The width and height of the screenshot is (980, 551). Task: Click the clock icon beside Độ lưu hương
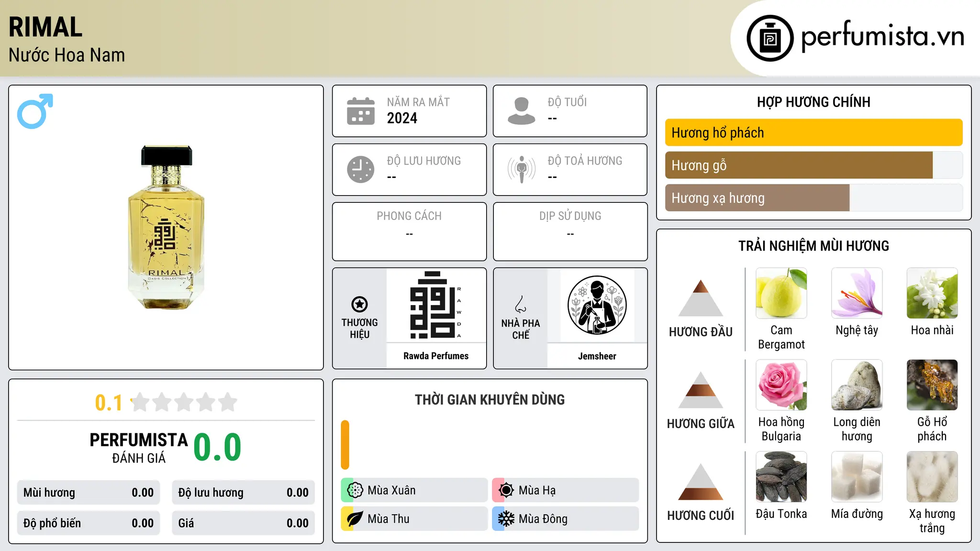(x=361, y=169)
